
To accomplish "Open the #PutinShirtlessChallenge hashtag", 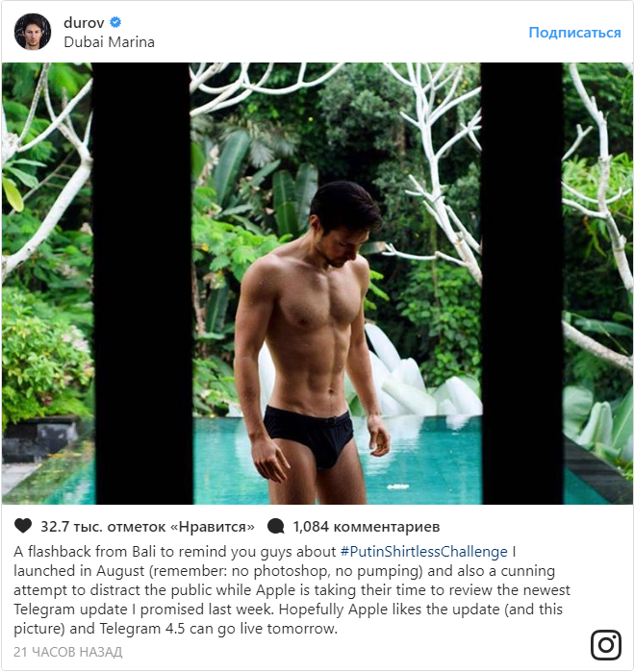I will 423,552.
